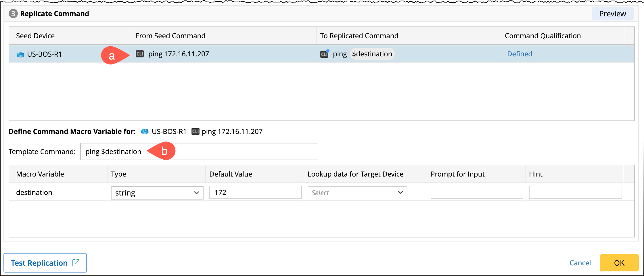Image resolution: width=644 pixels, height=276 pixels.
Task: Click the Template Command input field
Action: [230, 152]
